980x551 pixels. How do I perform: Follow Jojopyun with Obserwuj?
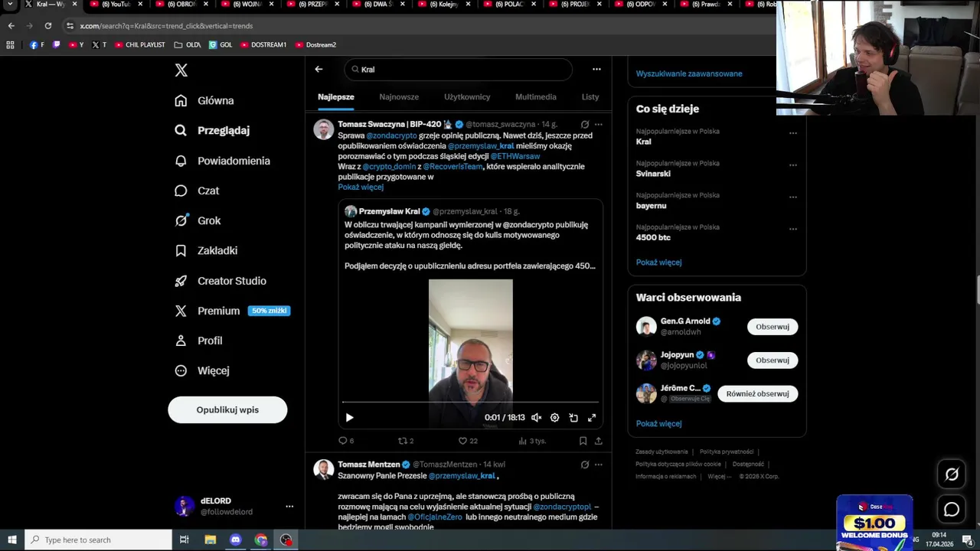[x=773, y=360]
